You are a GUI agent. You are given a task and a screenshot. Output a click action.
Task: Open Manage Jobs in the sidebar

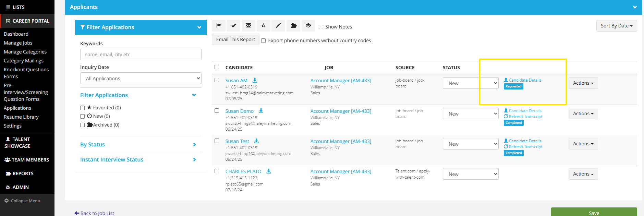click(x=18, y=43)
